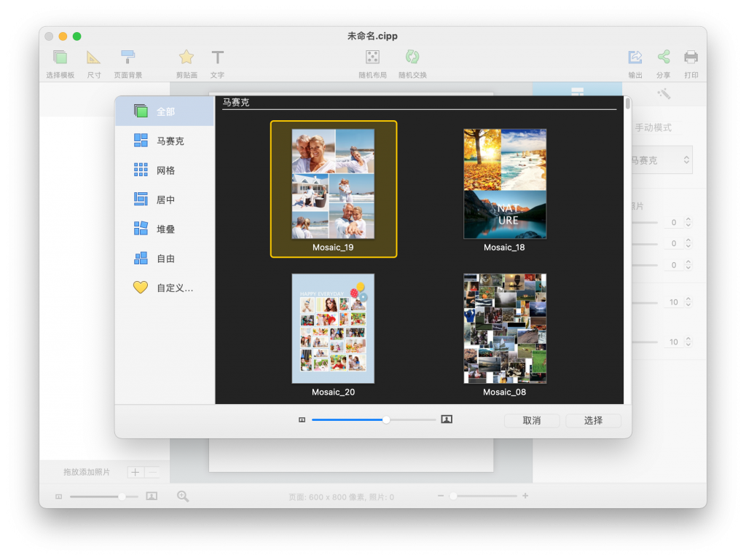The width and height of the screenshot is (746, 560).
Task: Click the small thumbnail icon in bottom bar
Action: [58, 497]
